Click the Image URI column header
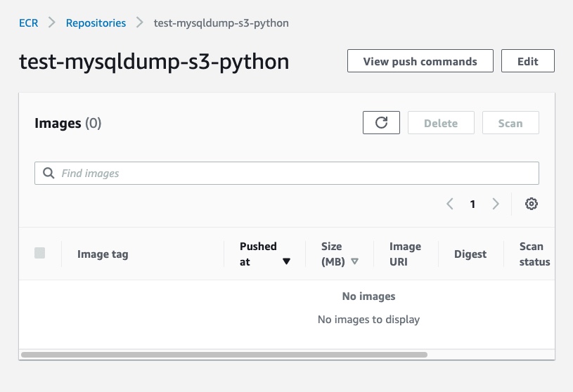 pyautogui.click(x=405, y=254)
